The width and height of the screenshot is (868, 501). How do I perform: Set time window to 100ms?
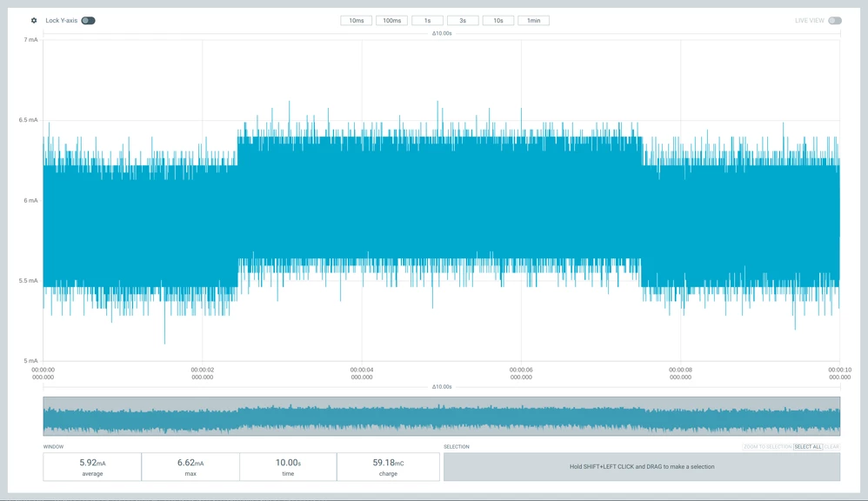point(392,21)
